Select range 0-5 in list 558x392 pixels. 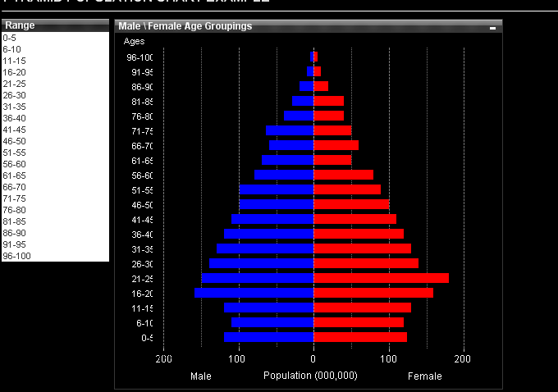tap(55, 38)
